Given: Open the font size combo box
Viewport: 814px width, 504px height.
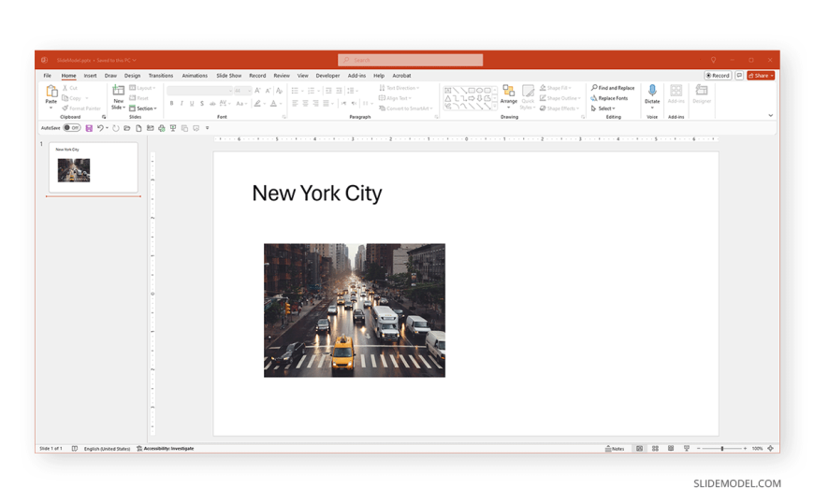Looking at the screenshot, I should click(242, 91).
